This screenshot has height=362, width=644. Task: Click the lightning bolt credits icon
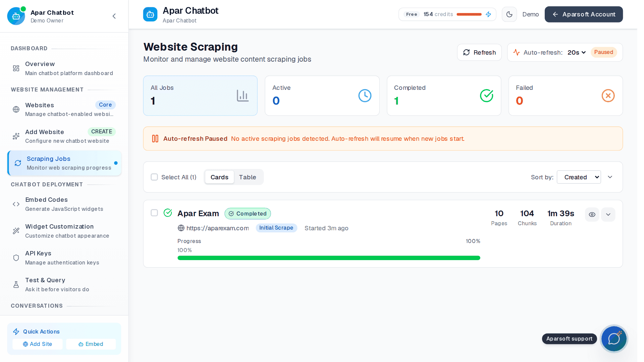(488, 14)
